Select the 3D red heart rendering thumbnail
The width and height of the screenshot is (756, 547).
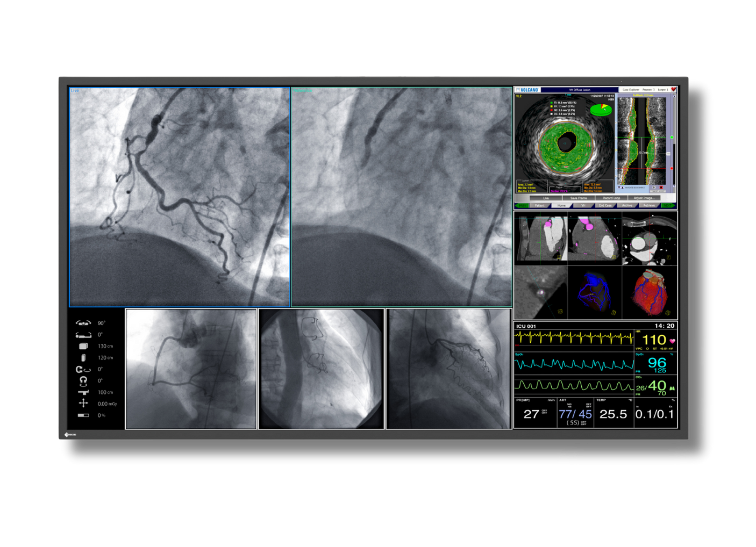[x=650, y=293]
